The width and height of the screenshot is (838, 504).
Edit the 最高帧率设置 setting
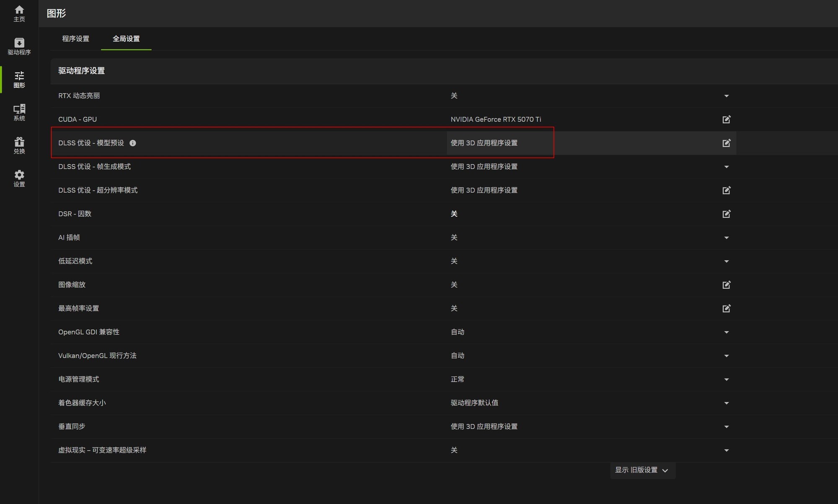coord(727,308)
